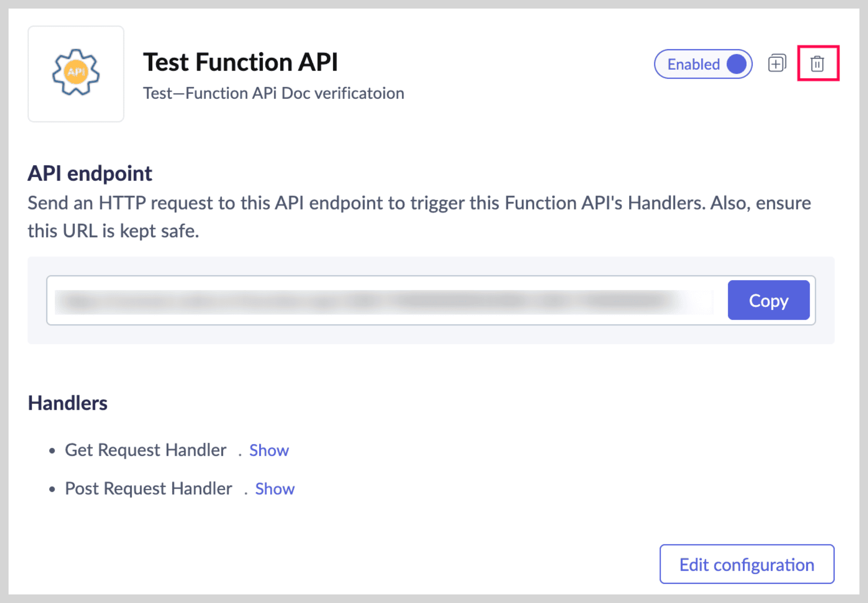Show the Post Request Handler
868x603 pixels.
coord(275,489)
